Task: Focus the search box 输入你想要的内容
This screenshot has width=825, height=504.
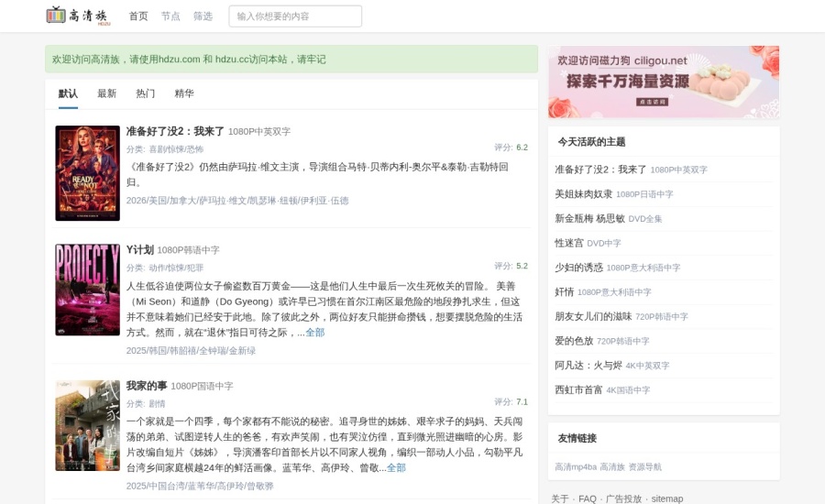Action: pyautogui.click(x=295, y=16)
